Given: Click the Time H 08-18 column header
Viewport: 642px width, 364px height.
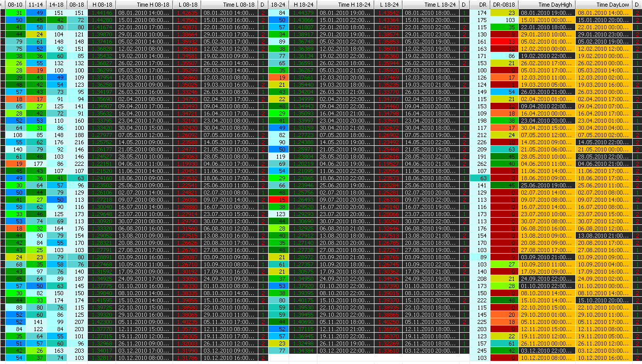Looking at the screenshot, I should (144, 4).
